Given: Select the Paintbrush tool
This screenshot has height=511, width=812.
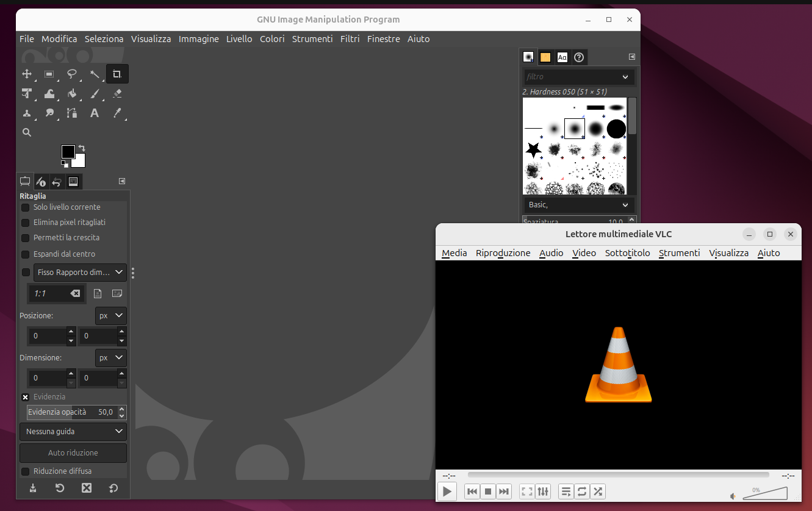Looking at the screenshot, I should tap(95, 93).
